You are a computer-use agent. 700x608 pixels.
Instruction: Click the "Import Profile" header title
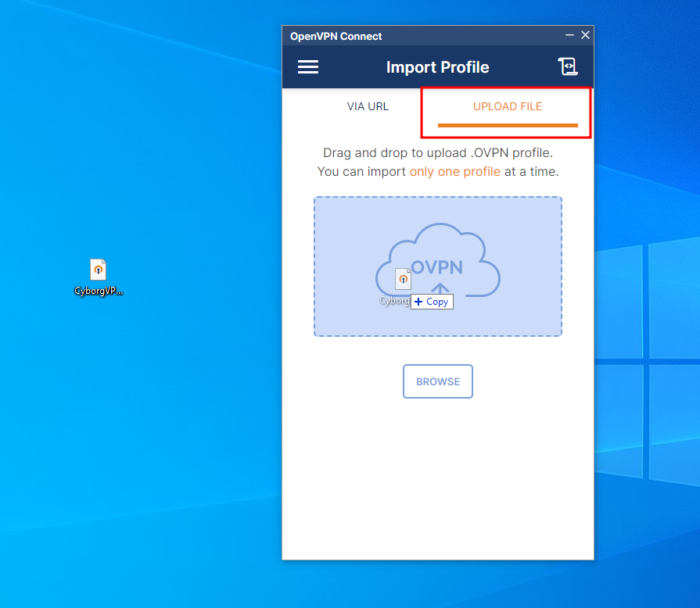point(437,67)
